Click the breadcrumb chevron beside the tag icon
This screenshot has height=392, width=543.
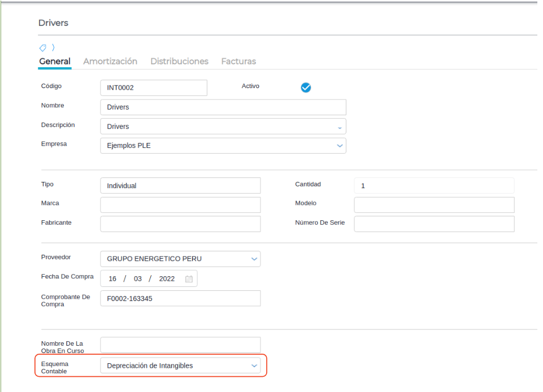(x=53, y=47)
